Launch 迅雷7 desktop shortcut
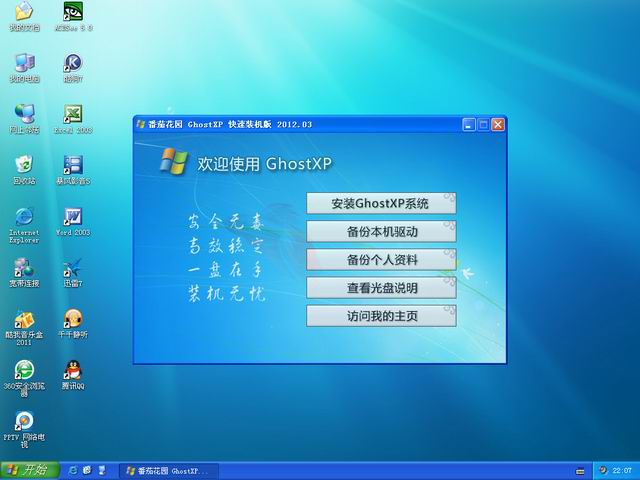Viewport: 640px width, 480px height. [73, 268]
